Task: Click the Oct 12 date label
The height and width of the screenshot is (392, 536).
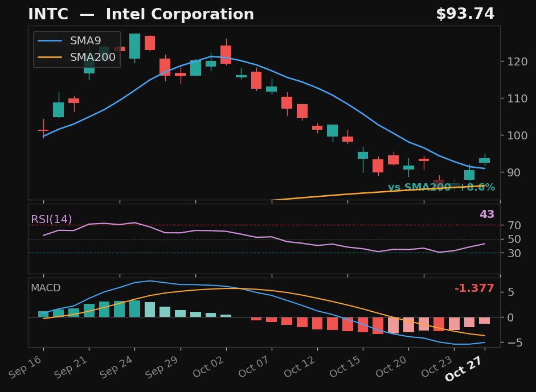Action: [300, 367]
